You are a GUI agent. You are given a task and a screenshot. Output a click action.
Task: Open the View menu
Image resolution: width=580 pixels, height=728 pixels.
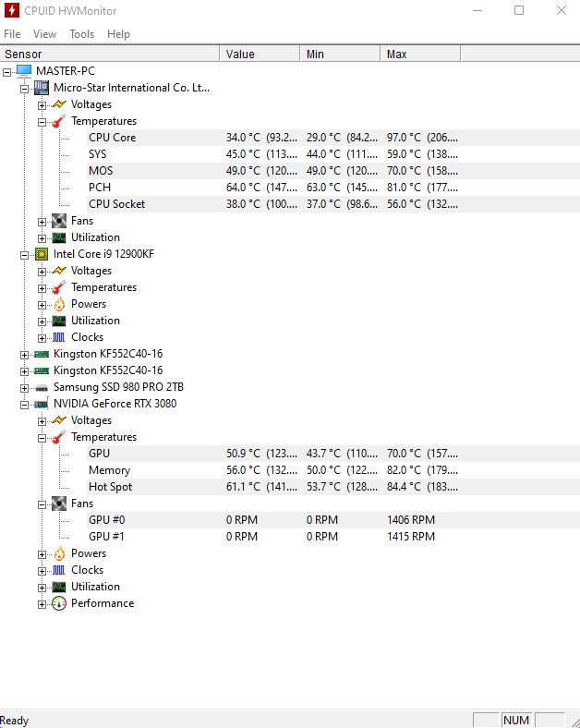(44, 34)
